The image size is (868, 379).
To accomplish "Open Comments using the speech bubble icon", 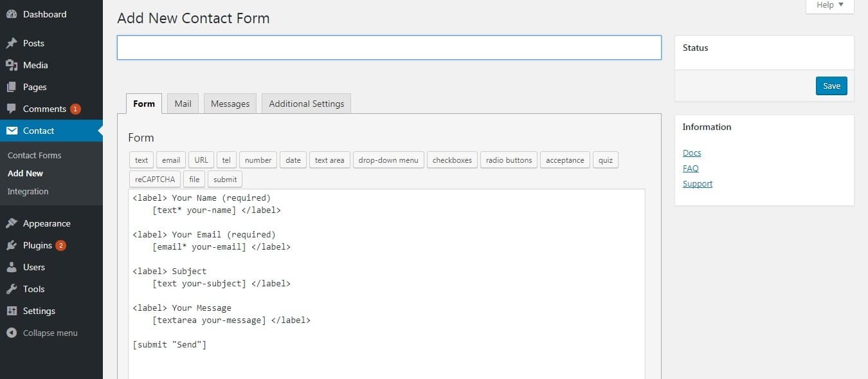I will (x=12, y=108).
